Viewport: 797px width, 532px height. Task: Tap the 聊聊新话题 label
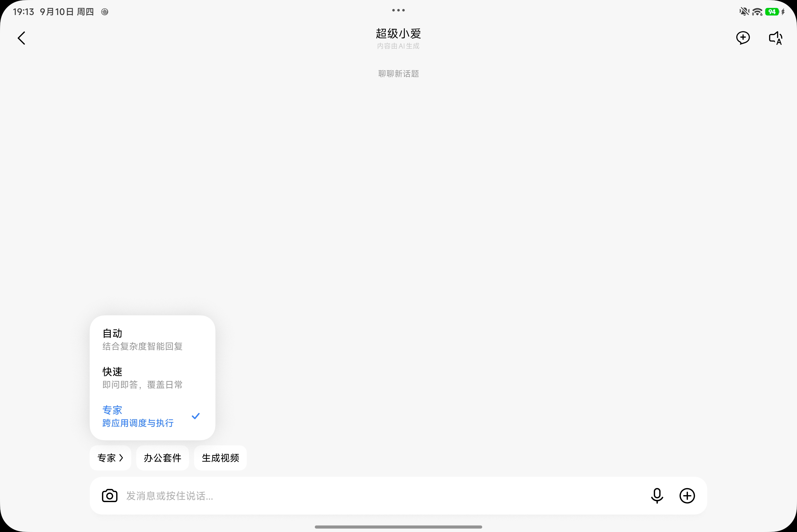pyautogui.click(x=398, y=74)
